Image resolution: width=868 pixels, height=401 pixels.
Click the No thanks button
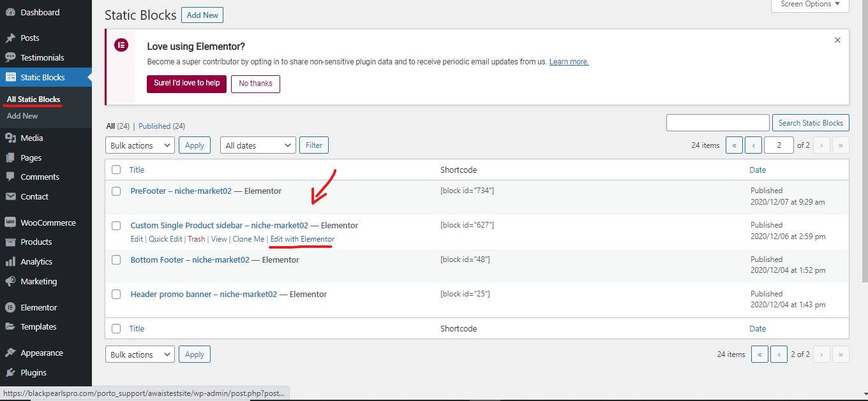point(255,84)
